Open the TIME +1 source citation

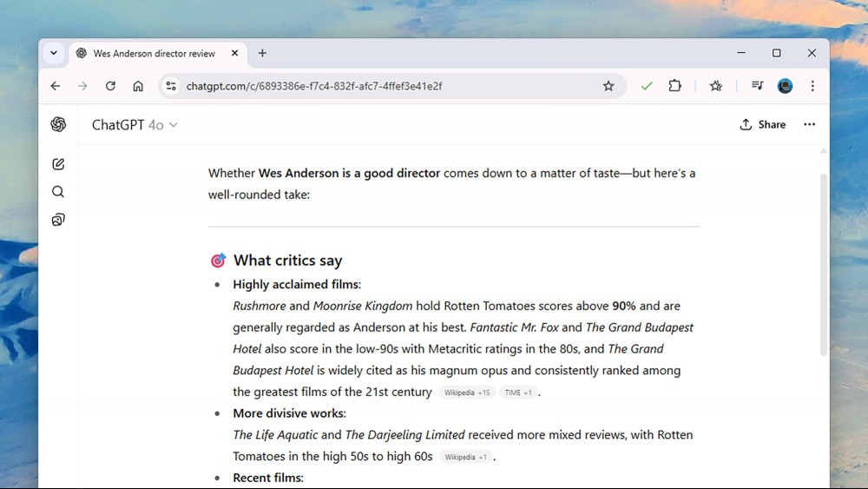518,393
